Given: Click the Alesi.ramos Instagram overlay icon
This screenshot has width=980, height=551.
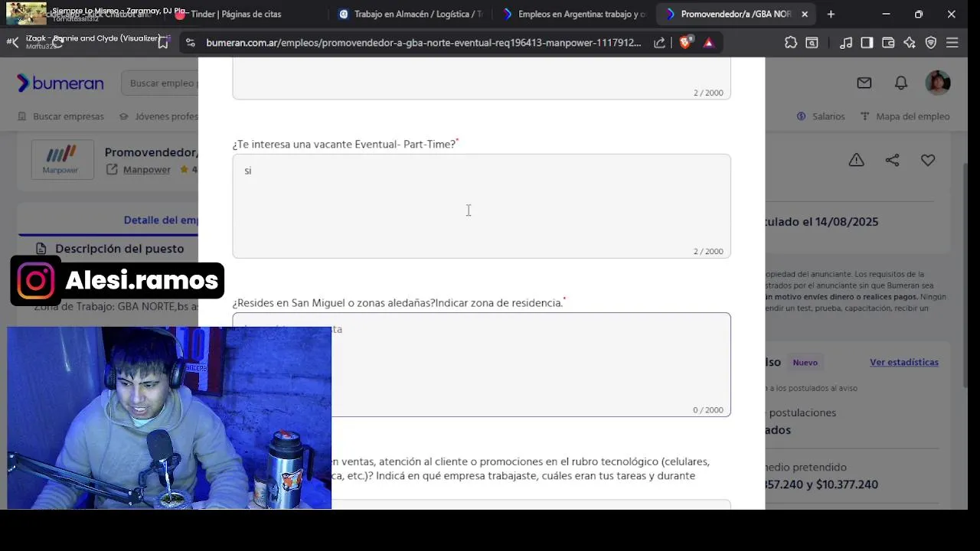Looking at the screenshot, I should point(36,281).
